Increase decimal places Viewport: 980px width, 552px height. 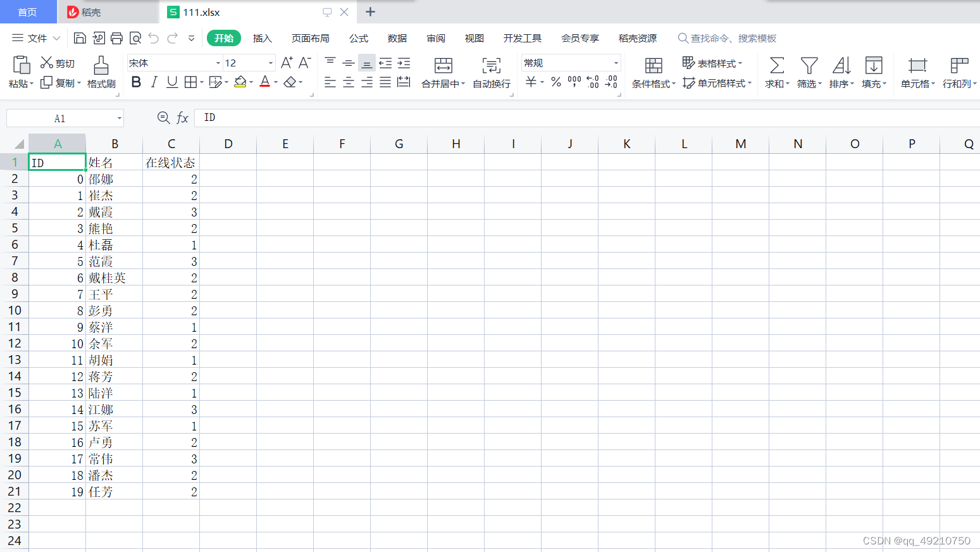592,82
